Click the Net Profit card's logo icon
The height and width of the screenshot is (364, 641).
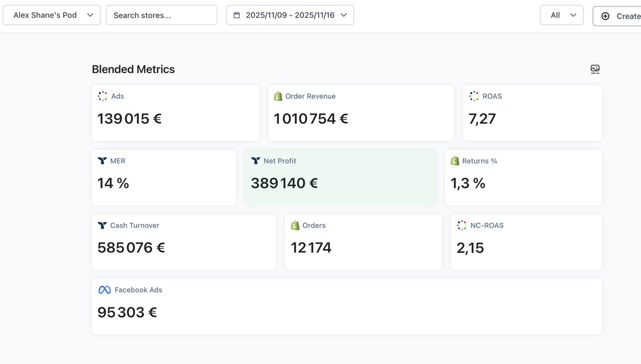[x=256, y=161]
